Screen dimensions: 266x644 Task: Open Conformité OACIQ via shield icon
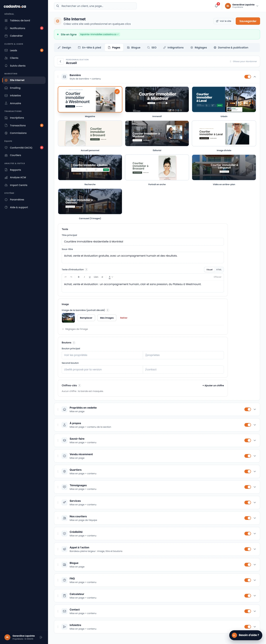click(6, 148)
